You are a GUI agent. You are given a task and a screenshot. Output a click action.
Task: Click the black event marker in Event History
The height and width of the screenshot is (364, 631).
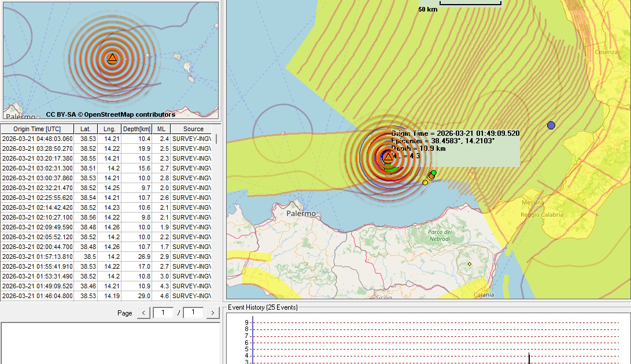(529, 358)
